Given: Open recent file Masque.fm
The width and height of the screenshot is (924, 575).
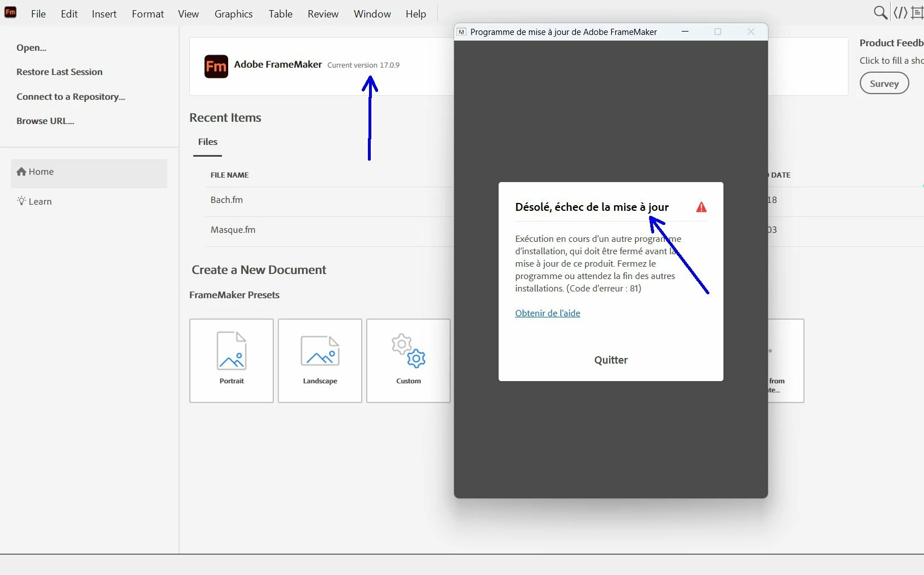Looking at the screenshot, I should pos(233,230).
